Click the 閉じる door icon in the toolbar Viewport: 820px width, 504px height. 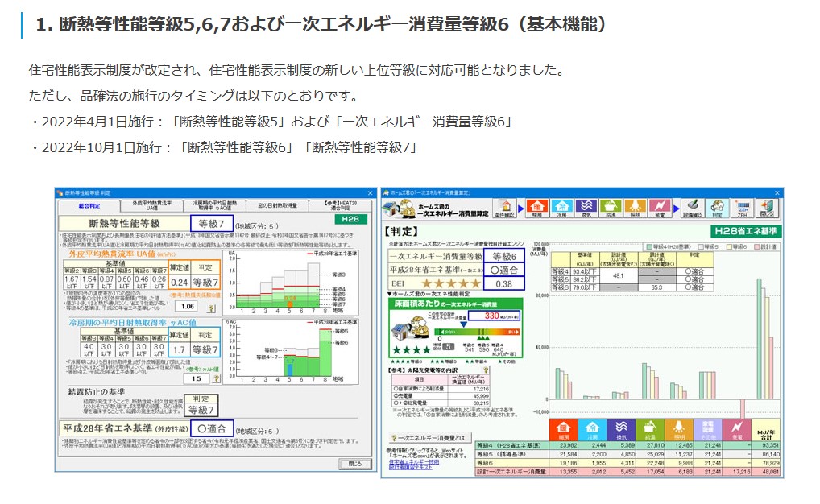767,208
